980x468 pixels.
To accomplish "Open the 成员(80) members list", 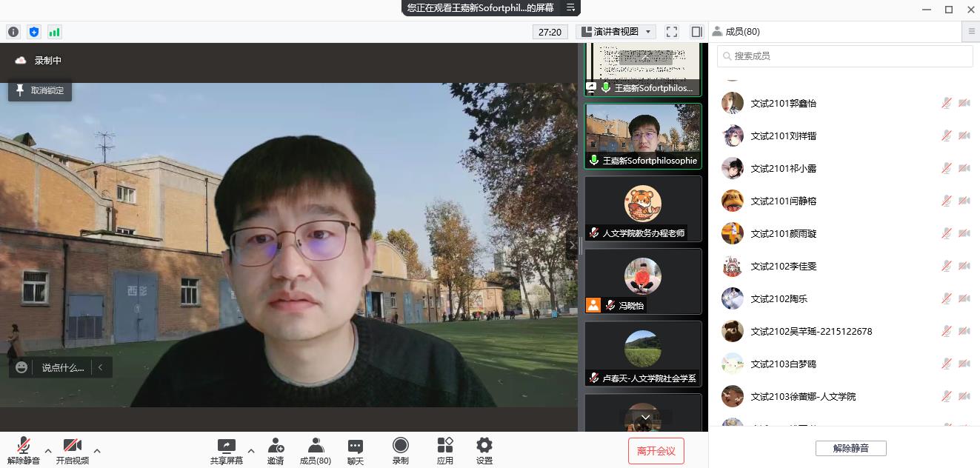I will (315, 450).
